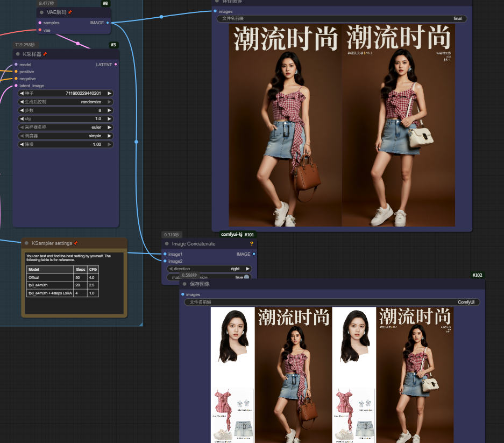This screenshot has width=504, height=443.
Task: Click the #3 badge on K采样器
Action: (113, 45)
